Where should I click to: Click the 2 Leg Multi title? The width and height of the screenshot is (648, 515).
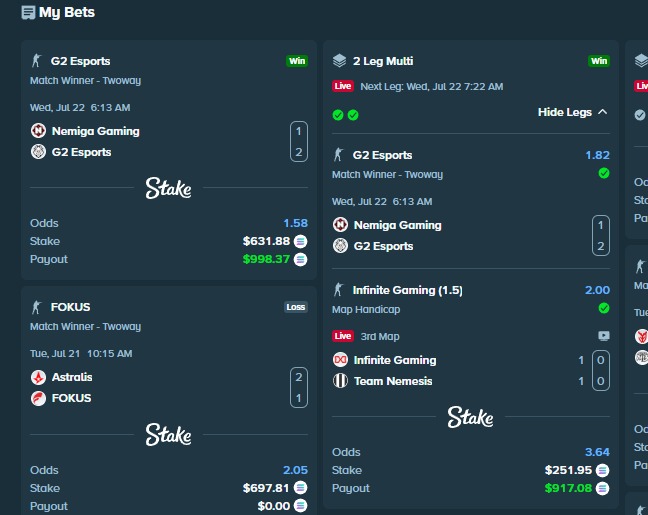coord(383,61)
